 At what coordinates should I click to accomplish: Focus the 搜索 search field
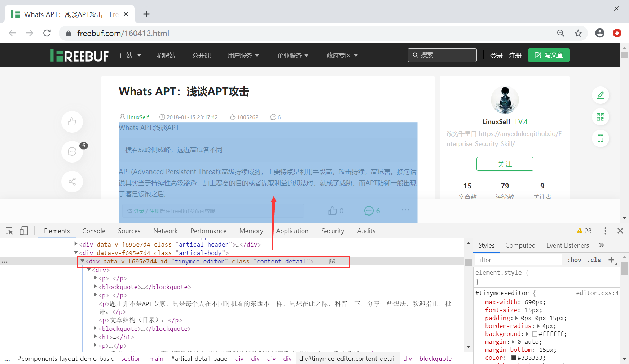[442, 55]
